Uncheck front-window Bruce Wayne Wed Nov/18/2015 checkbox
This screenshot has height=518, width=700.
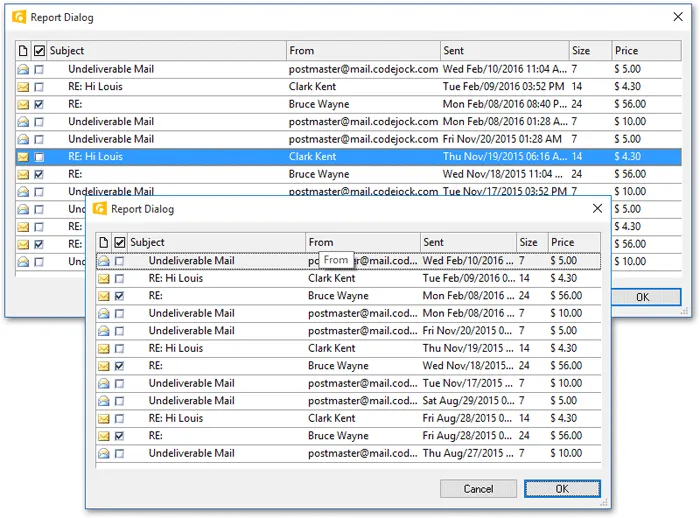(x=119, y=366)
